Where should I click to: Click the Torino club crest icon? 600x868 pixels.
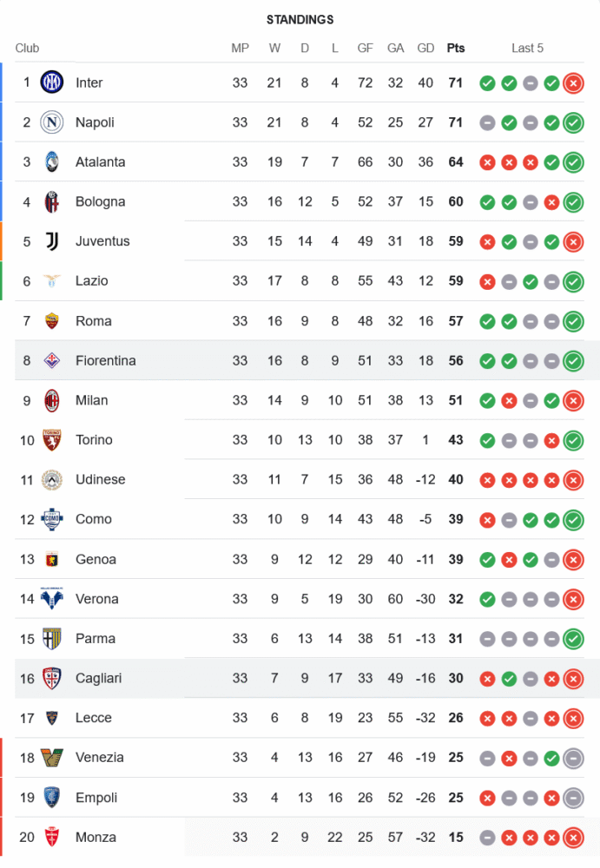pos(52,440)
